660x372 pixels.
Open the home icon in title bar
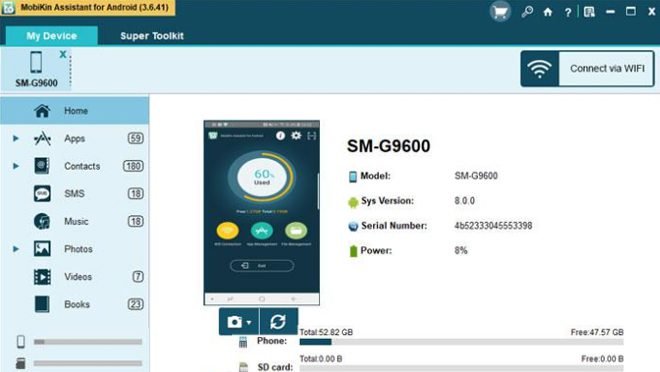pos(548,12)
